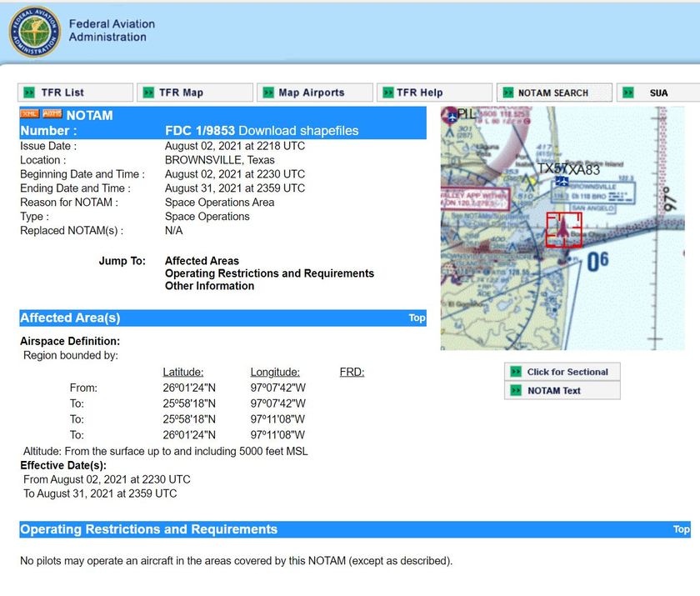Click the Airspace Definition label
The width and height of the screenshot is (700, 596).
click(70, 341)
